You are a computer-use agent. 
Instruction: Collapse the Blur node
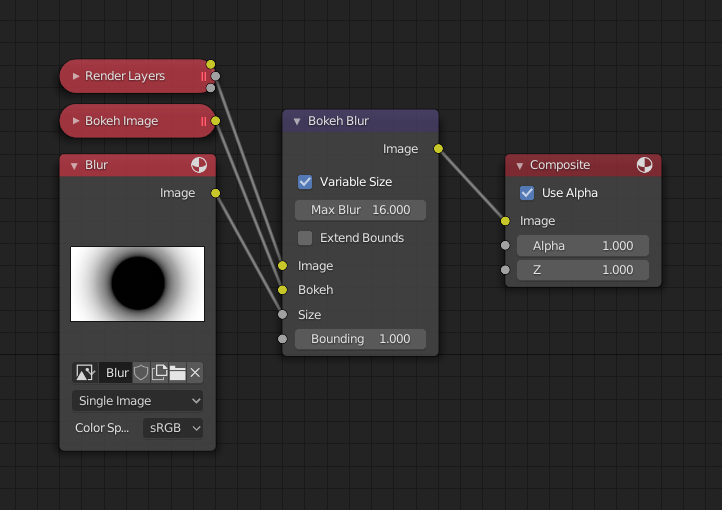tap(74, 166)
